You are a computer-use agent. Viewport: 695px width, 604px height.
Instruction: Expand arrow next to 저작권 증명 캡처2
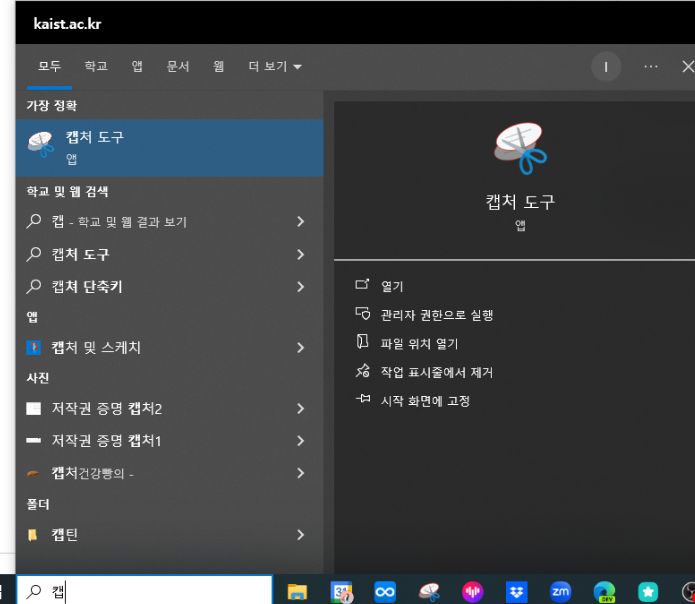pyautogui.click(x=301, y=408)
